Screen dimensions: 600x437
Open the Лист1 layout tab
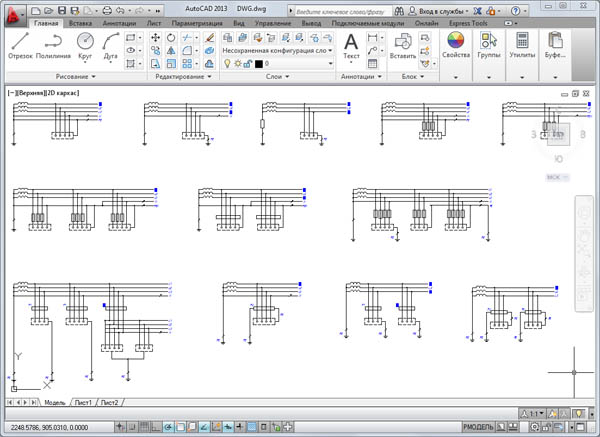84,402
